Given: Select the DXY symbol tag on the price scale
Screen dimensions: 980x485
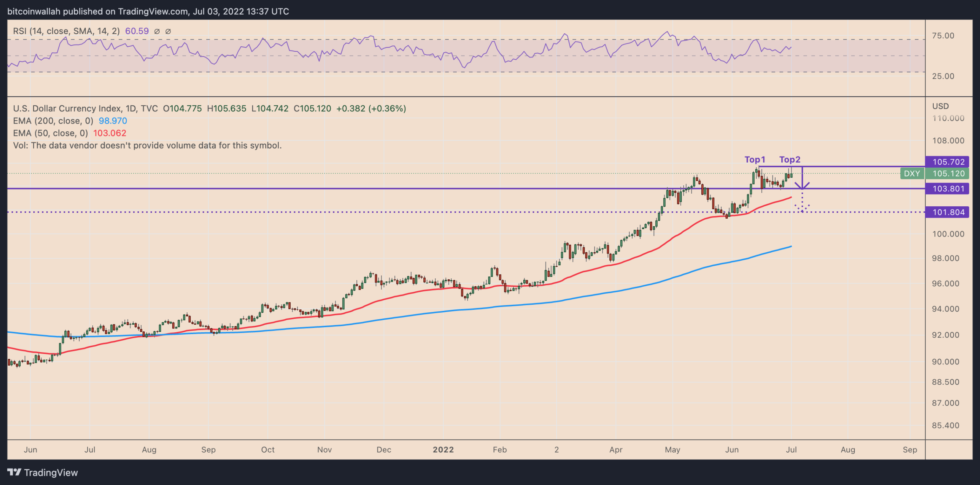Looking at the screenshot, I should pos(912,173).
